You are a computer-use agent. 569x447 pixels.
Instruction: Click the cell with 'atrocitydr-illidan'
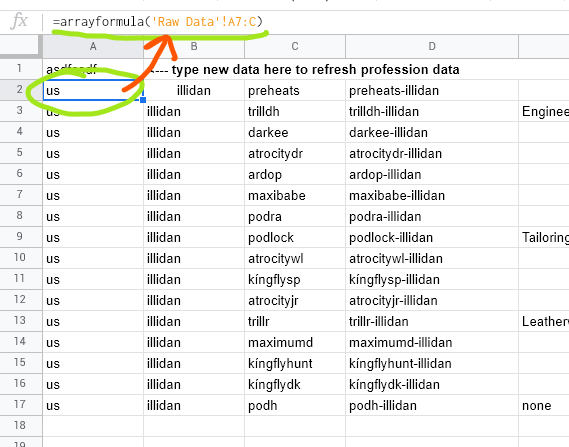(x=432, y=153)
